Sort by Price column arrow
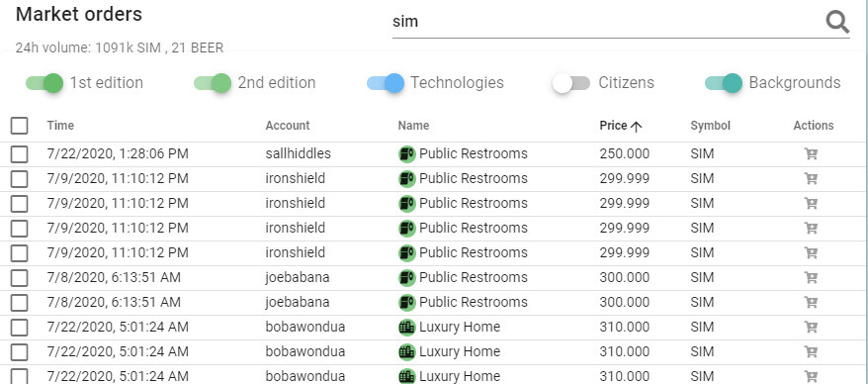The height and width of the screenshot is (384, 868). click(636, 127)
